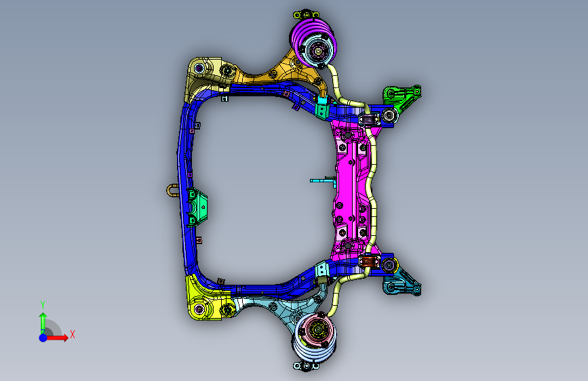Click the blue origin sphere of the triad
Viewport: 588px width, 381px height.
pyautogui.click(x=43, y=338)
